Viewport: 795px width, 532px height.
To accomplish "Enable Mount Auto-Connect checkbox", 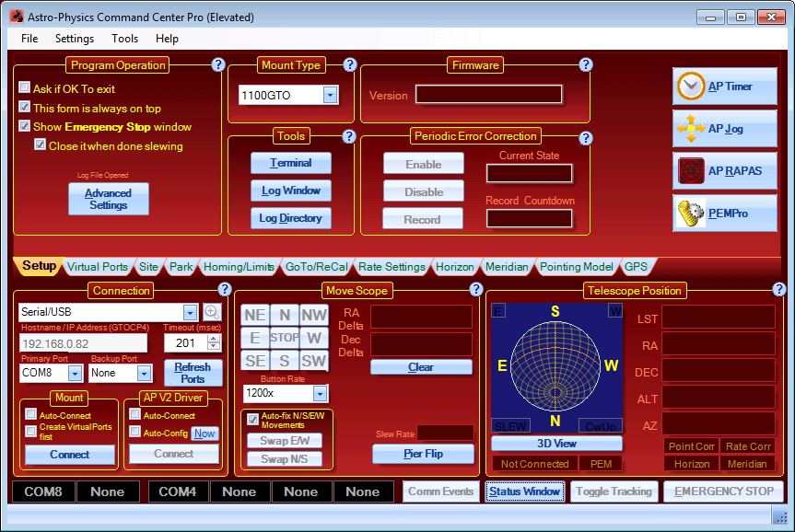I will [31, 414].
